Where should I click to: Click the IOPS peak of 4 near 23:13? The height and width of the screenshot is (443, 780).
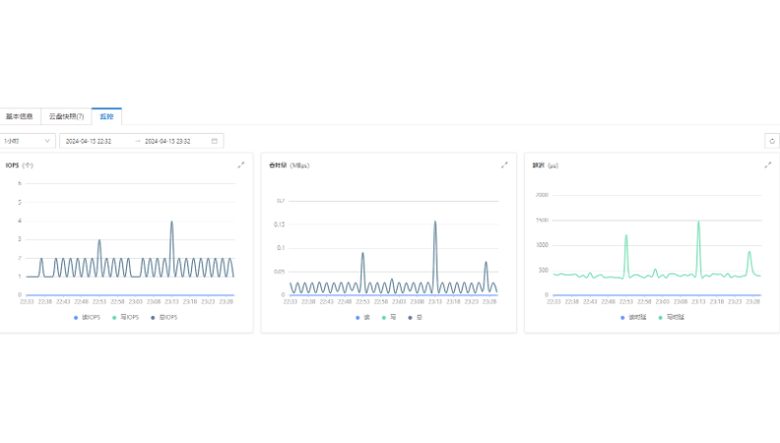[172, 222]
